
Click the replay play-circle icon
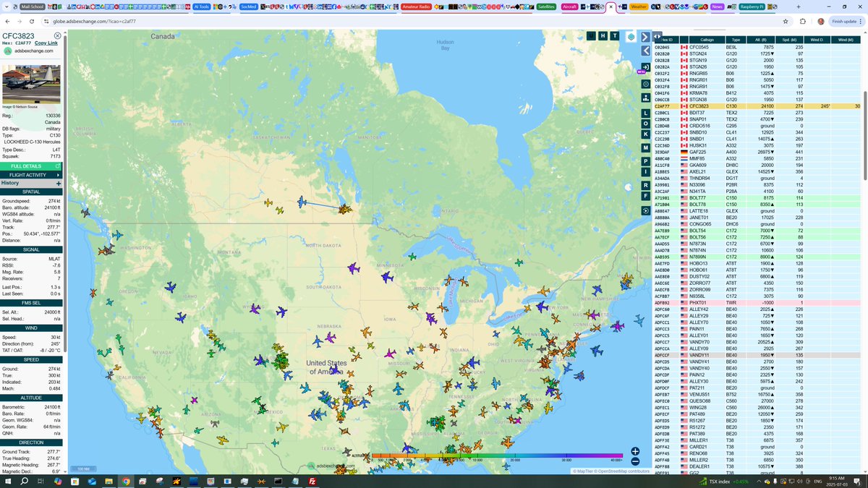[646, 210]
